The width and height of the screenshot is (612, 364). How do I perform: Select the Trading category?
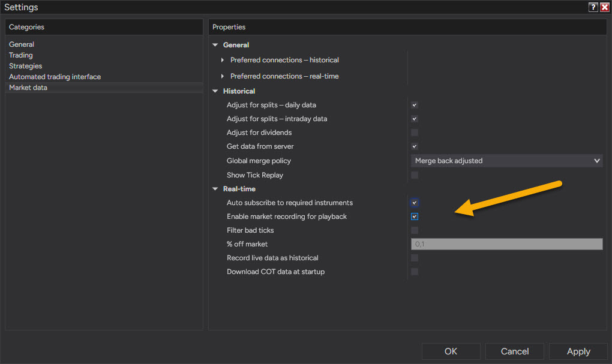pyautogui.click(x=20, y=55)
